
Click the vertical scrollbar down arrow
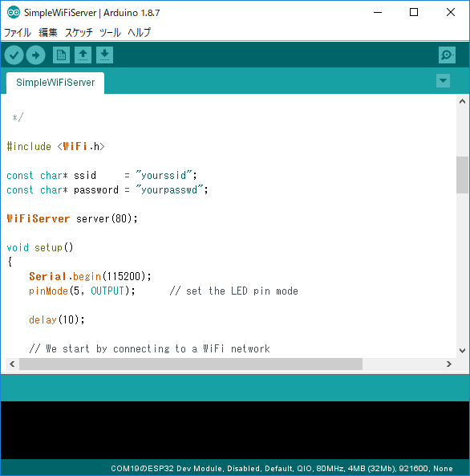tap(463, 351)
